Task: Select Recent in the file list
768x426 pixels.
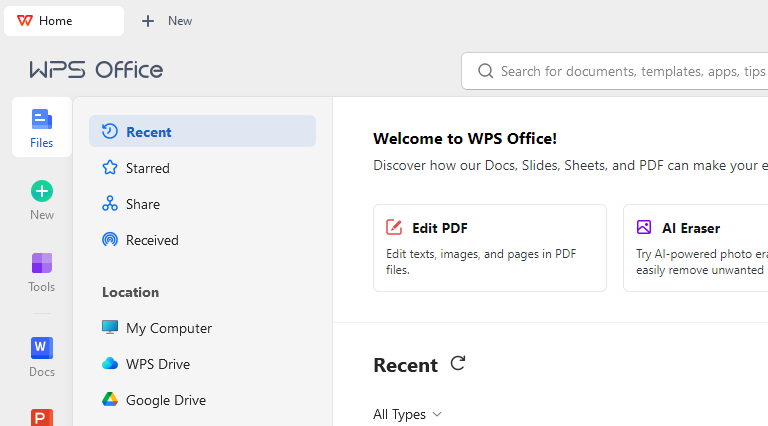Action: (x=202, y=131)
